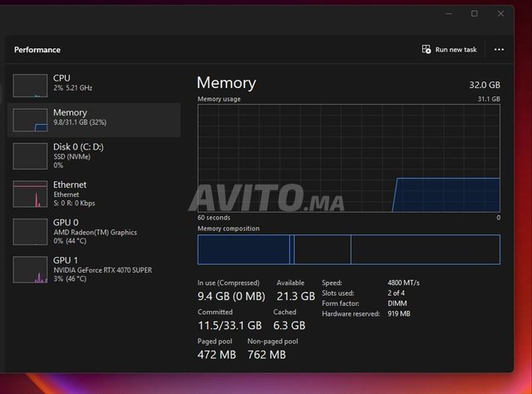This screenshot has height=394, width=532.
Task: Click the Performance page heading
Action: tap(37, 50)
